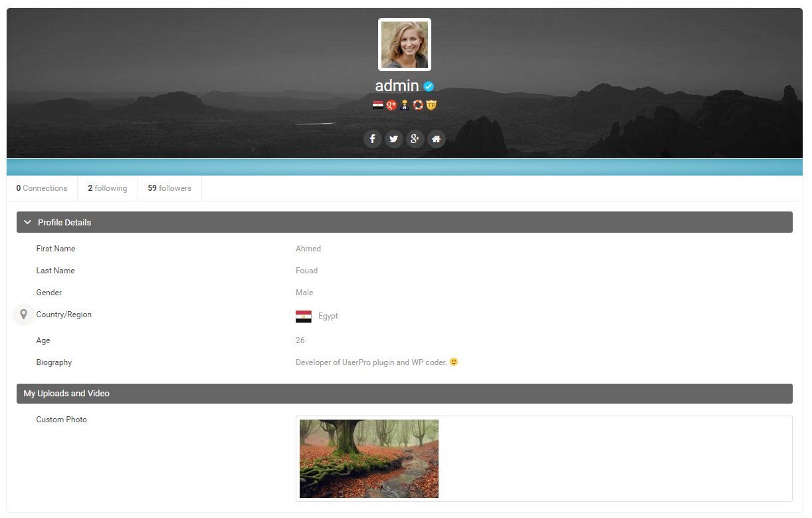The width and height of the screenshot is (812, 518).
Task: Open the forest custom photo thumbnail
Action: pos(369,459)
